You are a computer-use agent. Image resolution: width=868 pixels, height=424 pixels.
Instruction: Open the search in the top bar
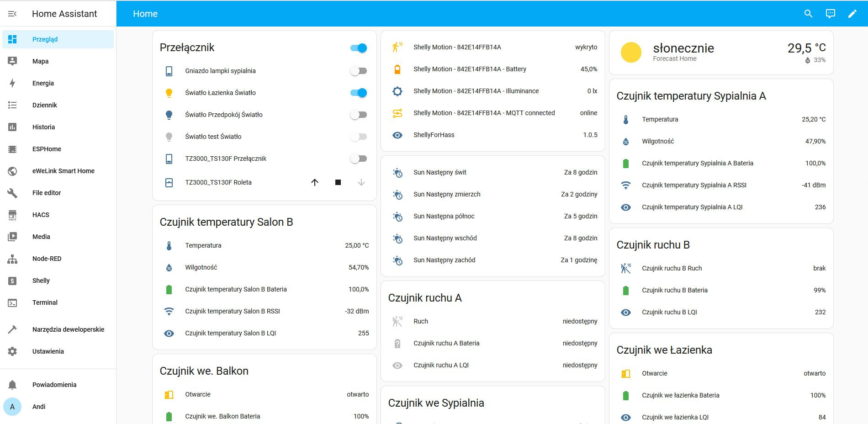(808, 14)
